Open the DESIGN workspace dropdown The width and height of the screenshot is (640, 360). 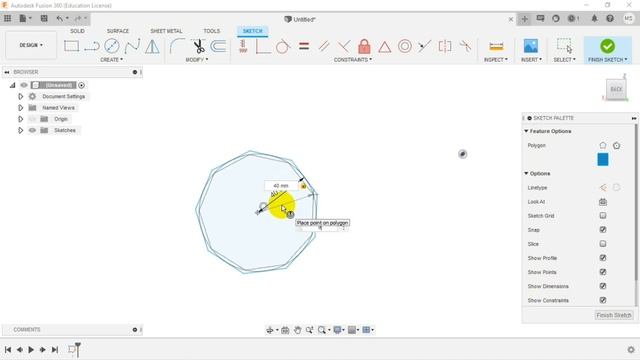(x=31, y=45)
